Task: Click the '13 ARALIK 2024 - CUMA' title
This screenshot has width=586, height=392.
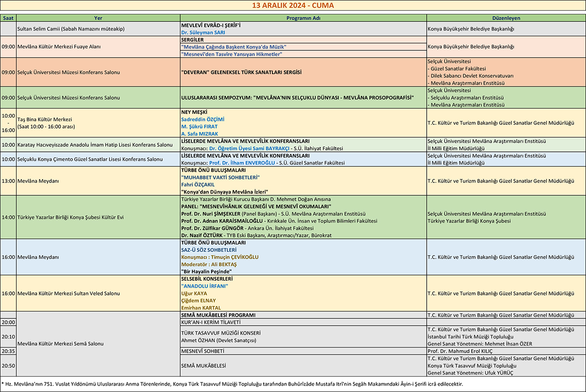Action: [293, 5]
